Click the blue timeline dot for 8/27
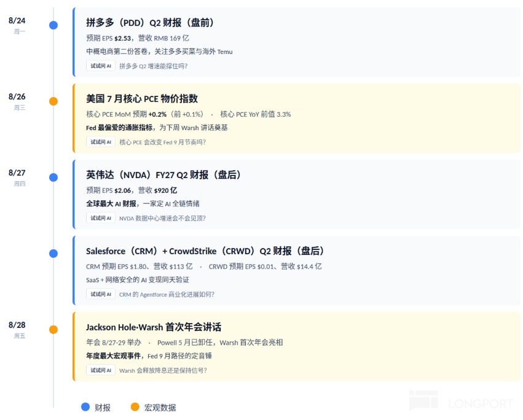 click(53, 177)
